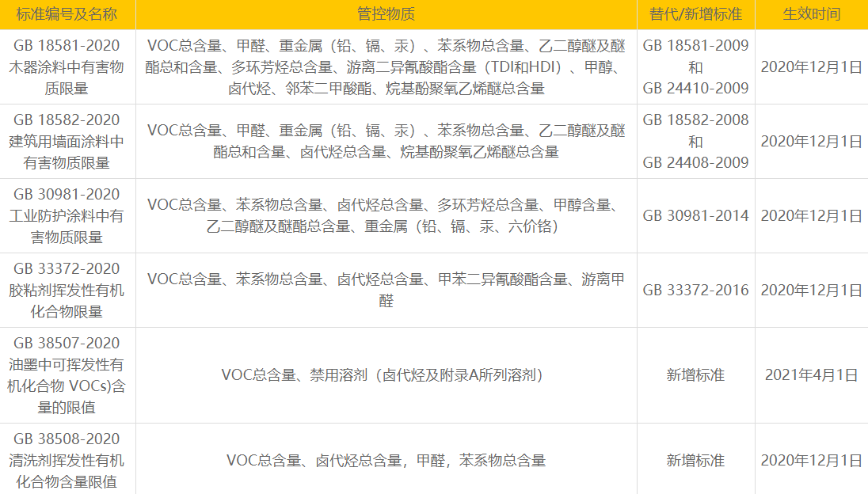
Task: Select the GB 38507-2020 油墨 cell
Action: click(67, 375)
